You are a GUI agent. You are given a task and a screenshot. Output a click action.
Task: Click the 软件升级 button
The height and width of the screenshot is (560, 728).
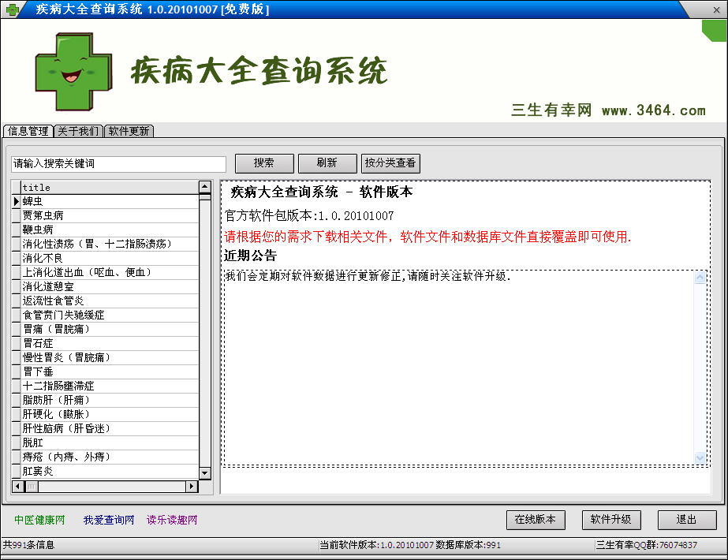click(x=611, y=520)
